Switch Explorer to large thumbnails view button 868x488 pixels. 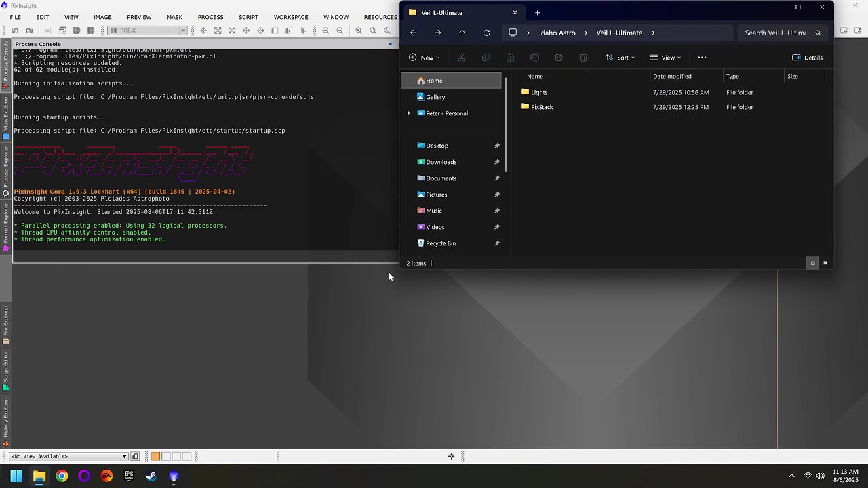pos(825,263)
